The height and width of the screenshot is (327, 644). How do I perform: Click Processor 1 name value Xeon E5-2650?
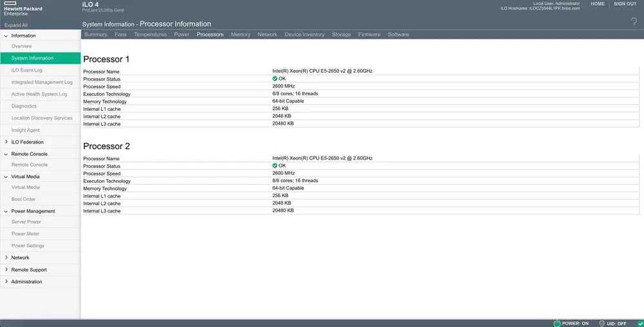(323, 71)
